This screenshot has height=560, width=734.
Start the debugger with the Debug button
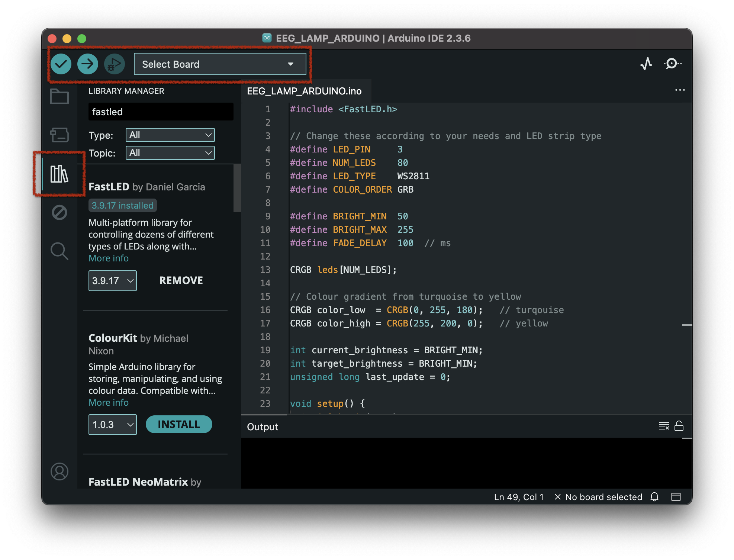click(x=114, y=64)
